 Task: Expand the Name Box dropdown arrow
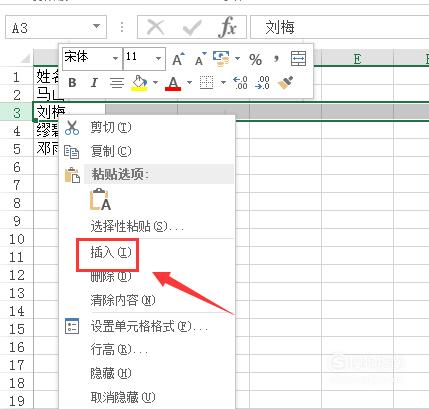point(96,26)
